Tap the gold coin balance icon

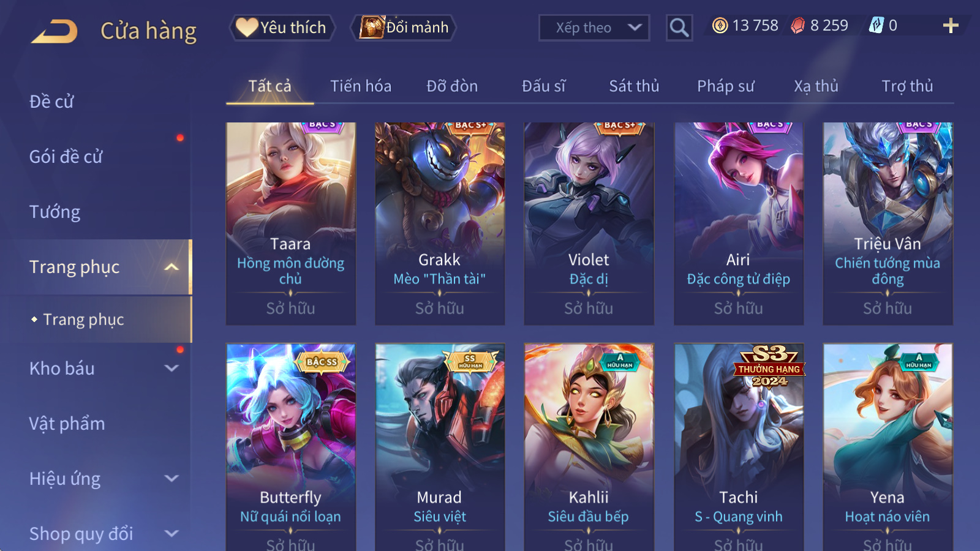click(x=720, y=26)
